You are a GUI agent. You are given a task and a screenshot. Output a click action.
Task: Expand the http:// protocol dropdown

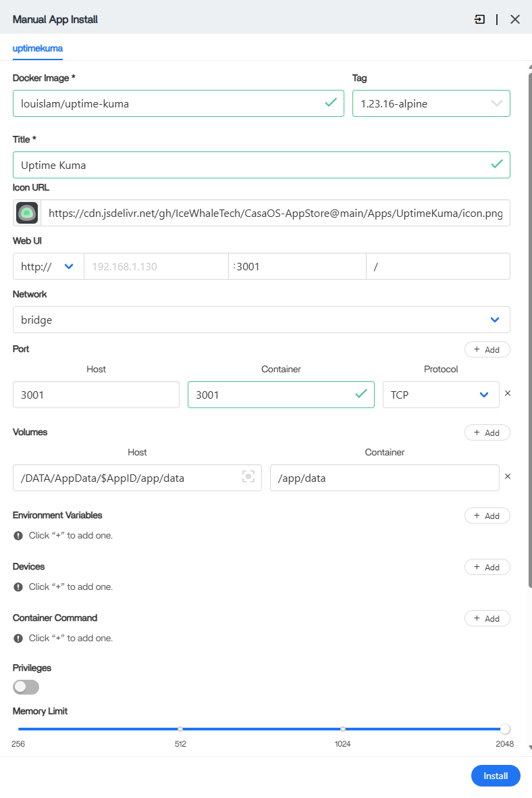click(x=48, y=266)
